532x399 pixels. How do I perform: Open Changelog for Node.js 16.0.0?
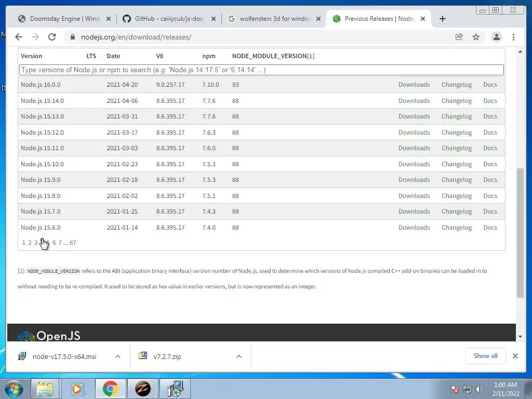456,85
